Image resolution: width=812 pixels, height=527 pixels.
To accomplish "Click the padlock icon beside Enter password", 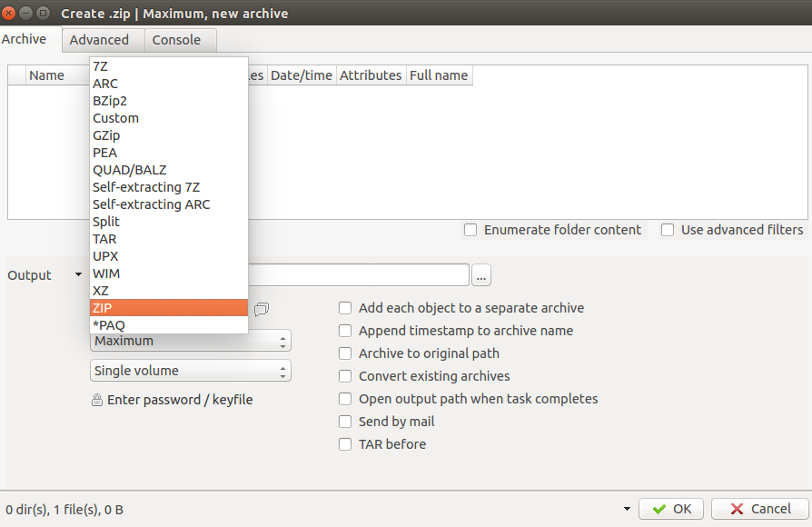I will 97,400.
